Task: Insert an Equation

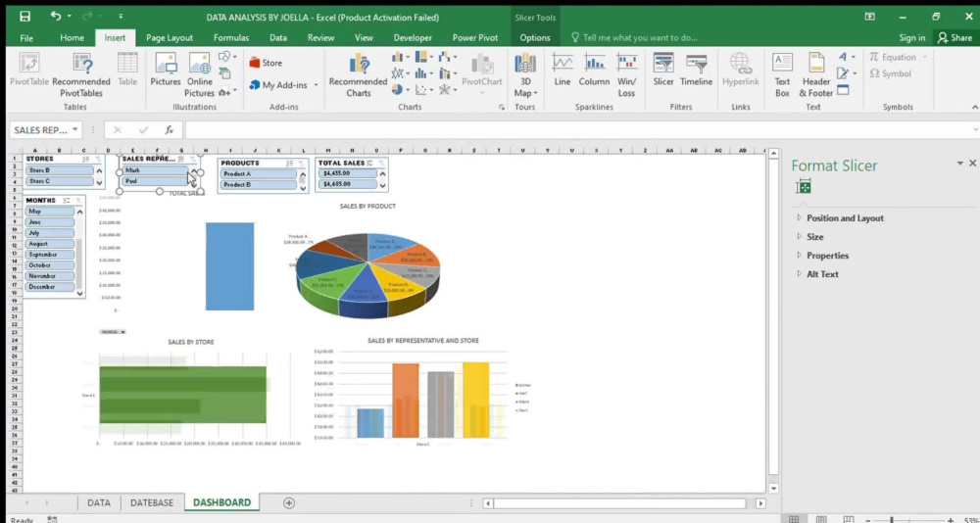Action: [898, 57]
